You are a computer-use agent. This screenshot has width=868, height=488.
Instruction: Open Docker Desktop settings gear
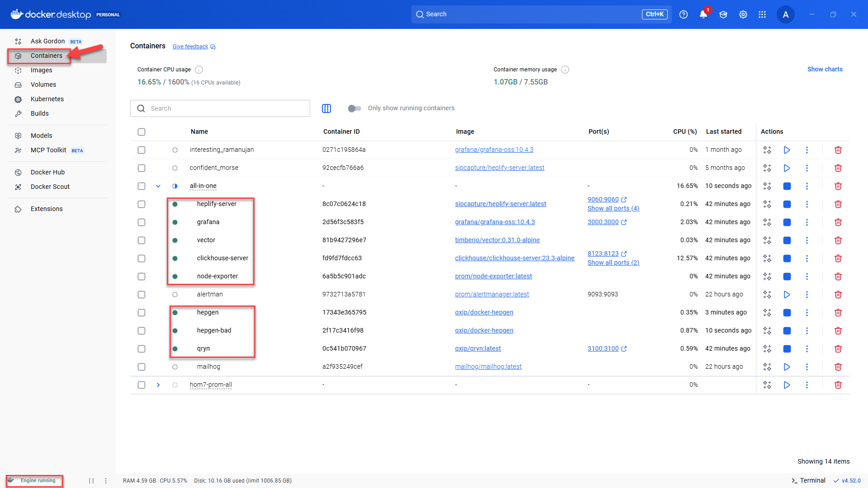pos(743,14)
